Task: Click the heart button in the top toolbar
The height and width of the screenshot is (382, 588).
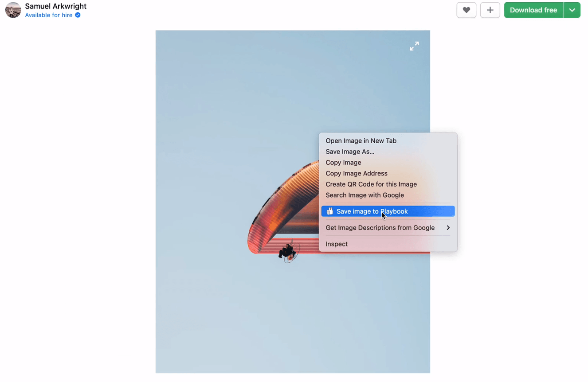Action: 466,10
